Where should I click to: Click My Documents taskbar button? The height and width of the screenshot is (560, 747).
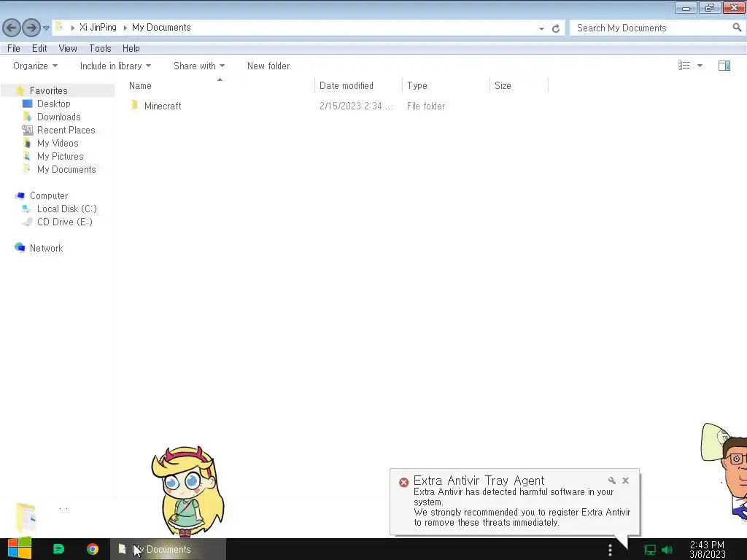point(169,549)
